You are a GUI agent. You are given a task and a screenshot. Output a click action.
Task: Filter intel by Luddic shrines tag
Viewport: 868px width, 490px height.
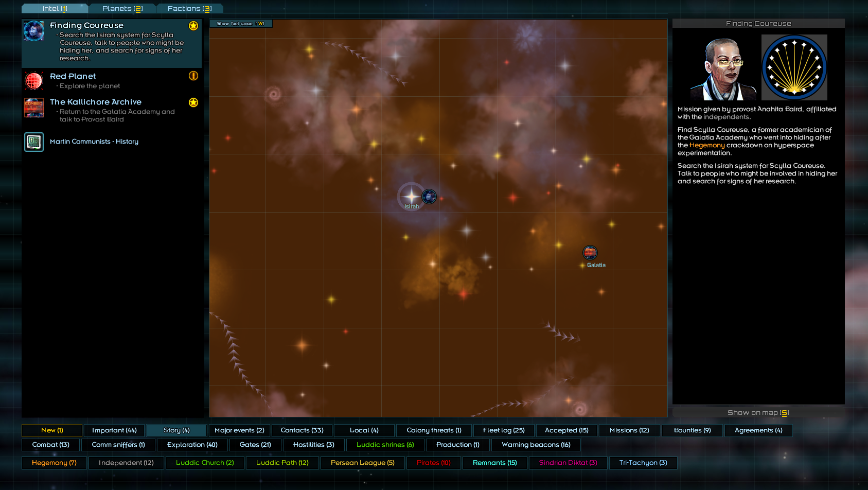tap(385, 445)
